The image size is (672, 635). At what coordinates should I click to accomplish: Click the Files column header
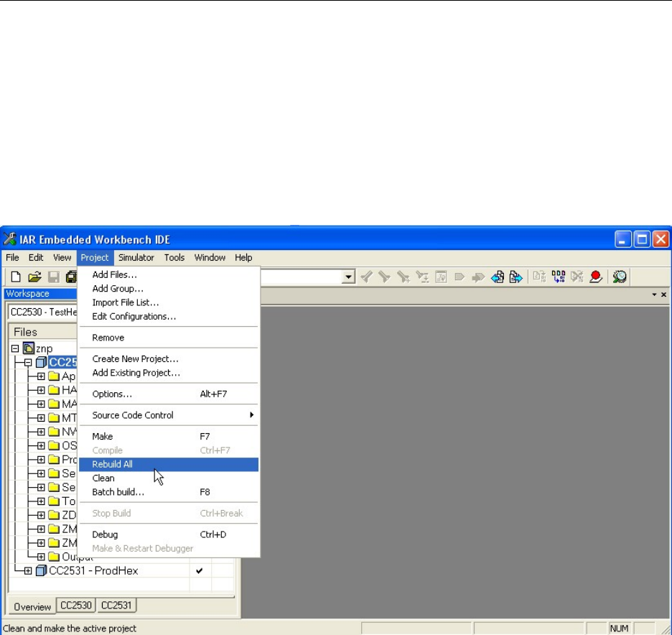43,332
